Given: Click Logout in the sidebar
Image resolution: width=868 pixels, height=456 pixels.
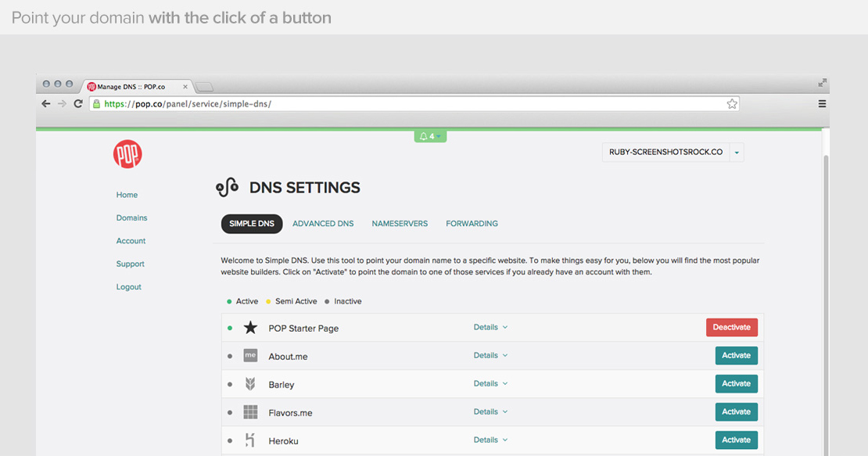Looking at the screenshot, I should click(x=128, y=286).
